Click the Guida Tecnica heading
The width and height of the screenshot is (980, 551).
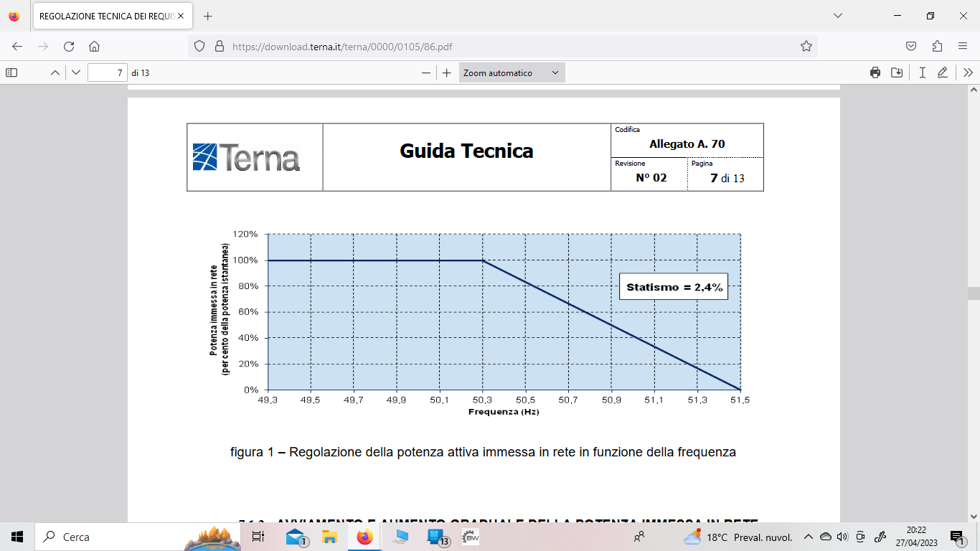tap(466, 151)
